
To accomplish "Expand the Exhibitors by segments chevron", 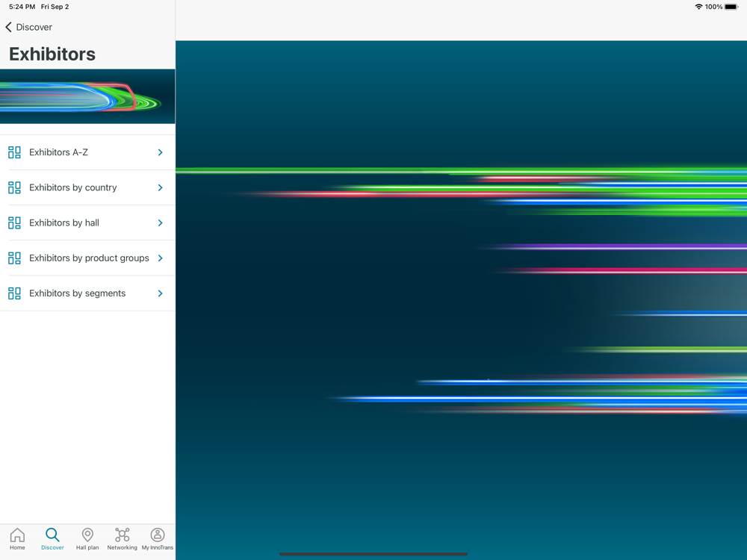I will (160, 293).
